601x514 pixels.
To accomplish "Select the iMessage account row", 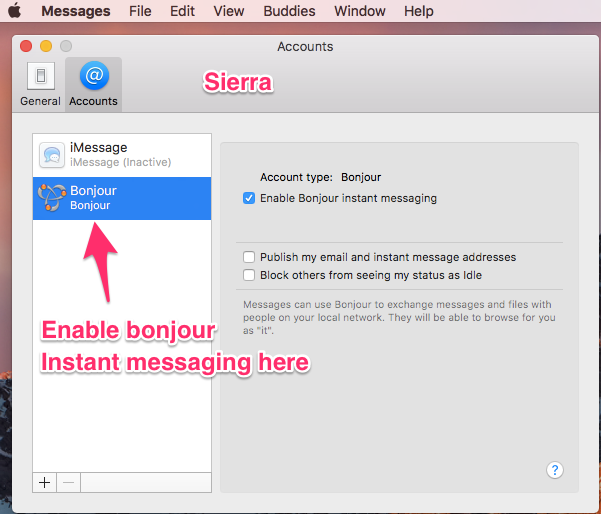I will click(x=122, y=155).
